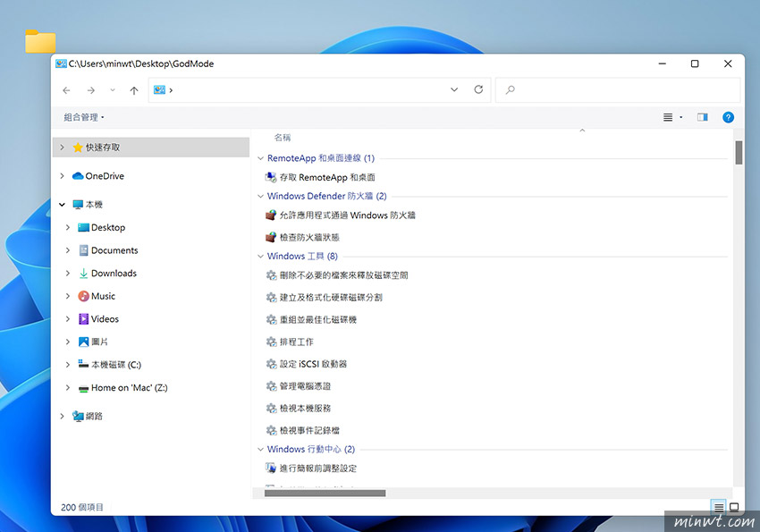This screenshot has width=760, height=532.
Task: Switch to details view in status bar
Action: (x=719, y=507)
